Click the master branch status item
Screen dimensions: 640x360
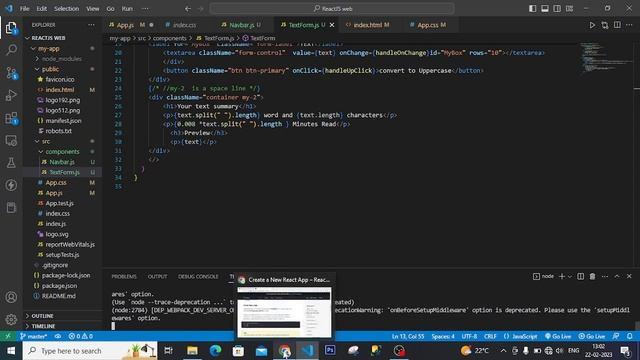(33, 336)
